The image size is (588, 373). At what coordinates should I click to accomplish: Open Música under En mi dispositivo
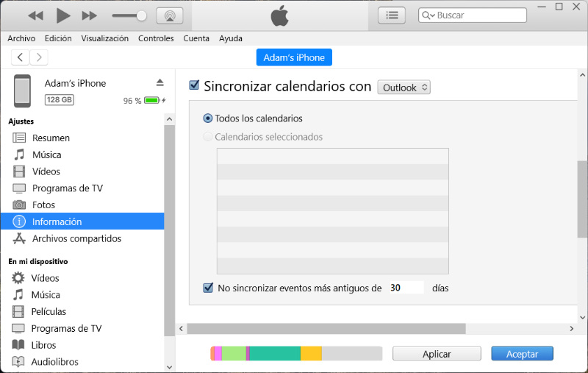pyautogui.click(x=82, y=294)
